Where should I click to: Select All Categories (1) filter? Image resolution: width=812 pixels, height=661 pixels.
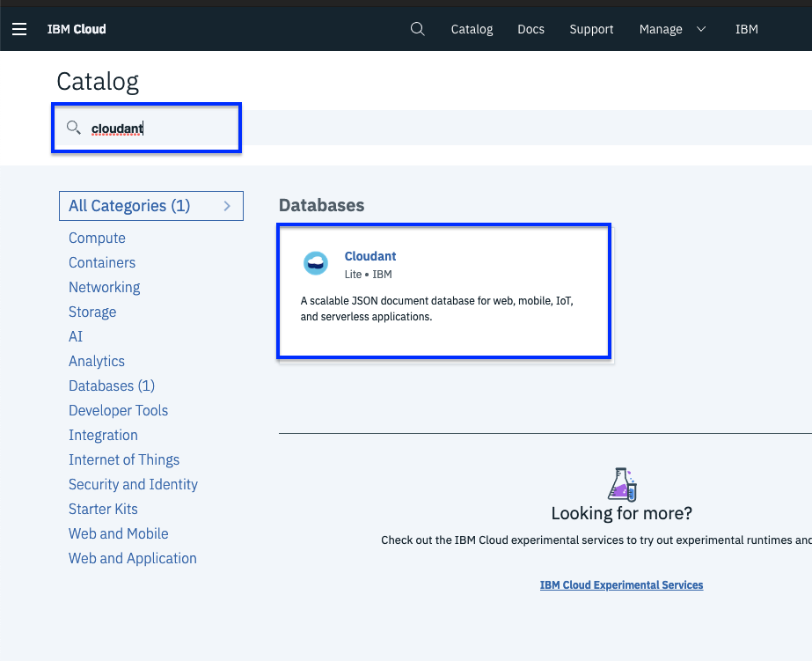151,206
